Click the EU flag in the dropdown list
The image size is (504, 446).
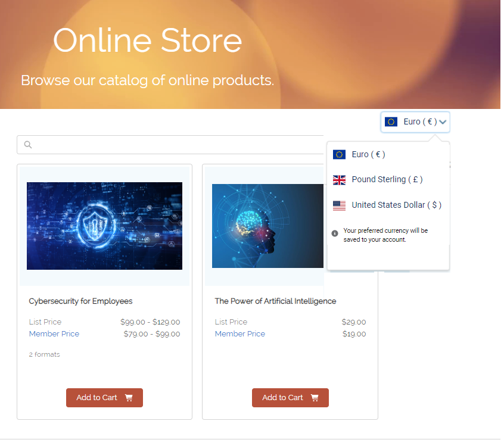point(339,155)
